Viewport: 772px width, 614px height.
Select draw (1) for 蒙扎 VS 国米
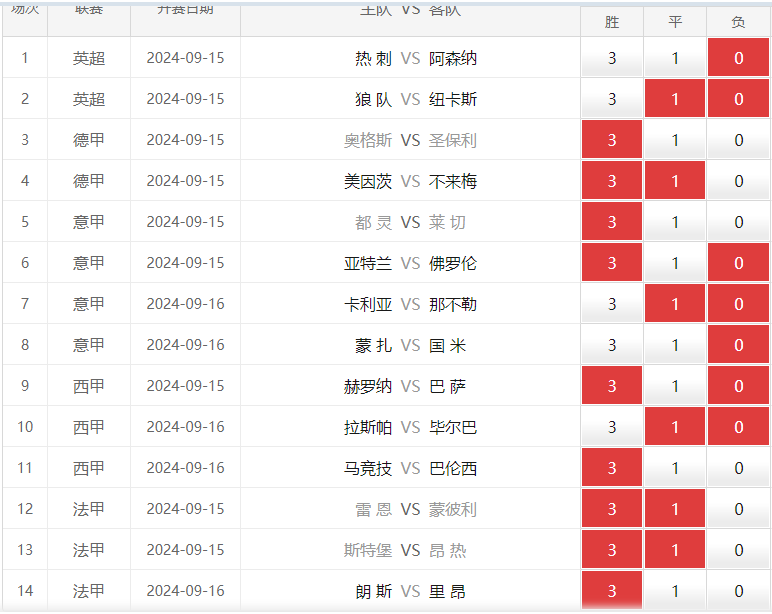675,345
